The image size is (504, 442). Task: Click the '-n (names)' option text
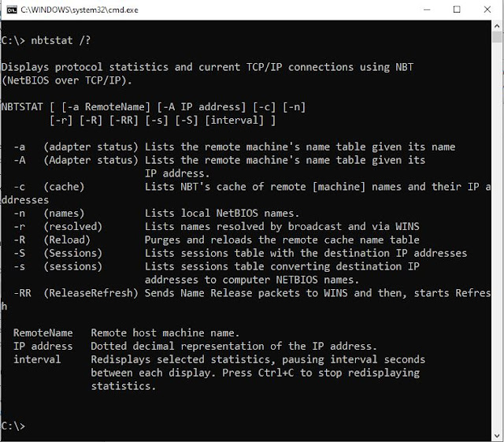[x=49, y=214]
